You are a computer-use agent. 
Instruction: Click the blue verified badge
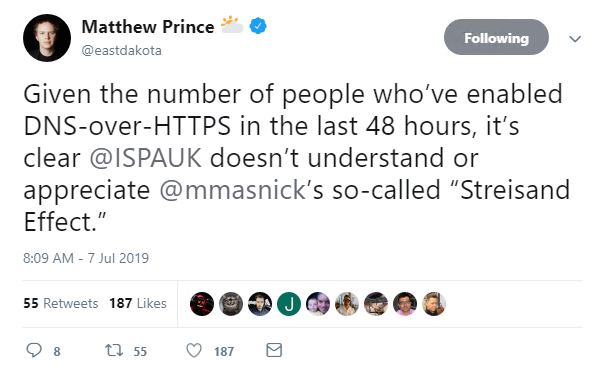point(258,26)
